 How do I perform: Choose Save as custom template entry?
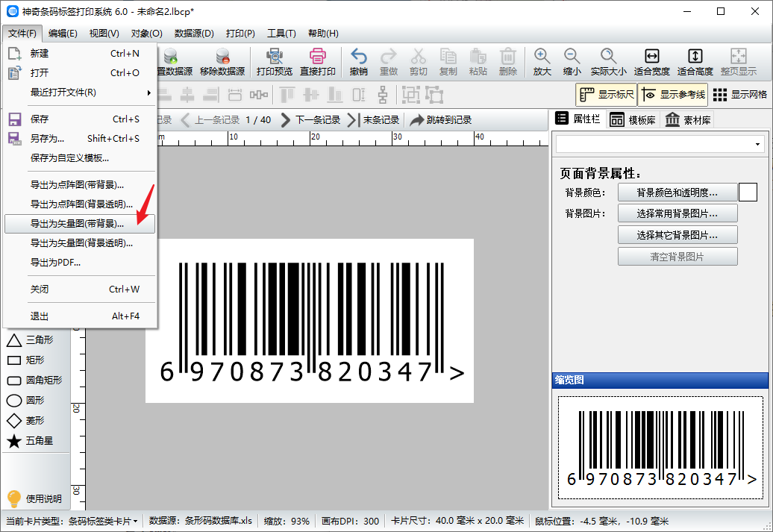click(80, 157)
